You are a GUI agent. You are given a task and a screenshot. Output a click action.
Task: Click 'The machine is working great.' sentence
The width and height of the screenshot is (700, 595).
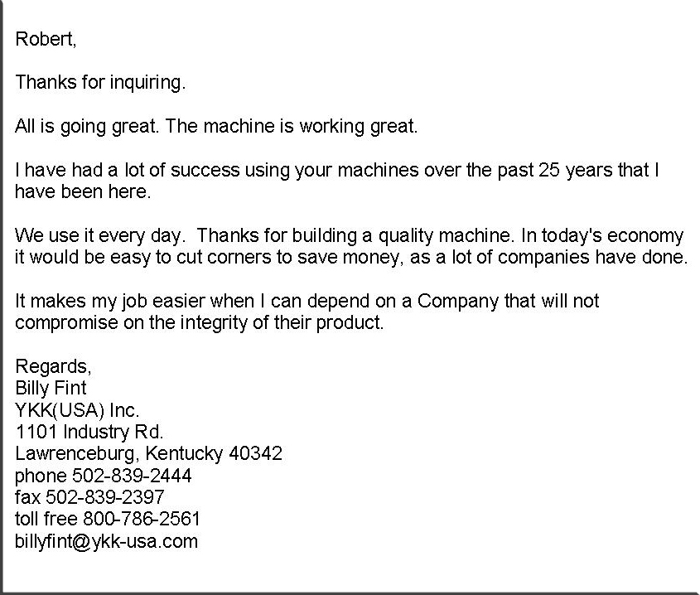(x=292, y=127)
